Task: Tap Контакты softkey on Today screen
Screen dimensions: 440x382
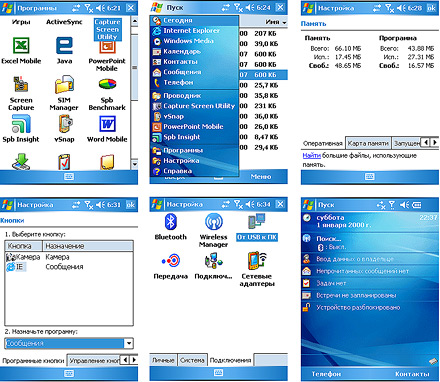Action: 412,374
